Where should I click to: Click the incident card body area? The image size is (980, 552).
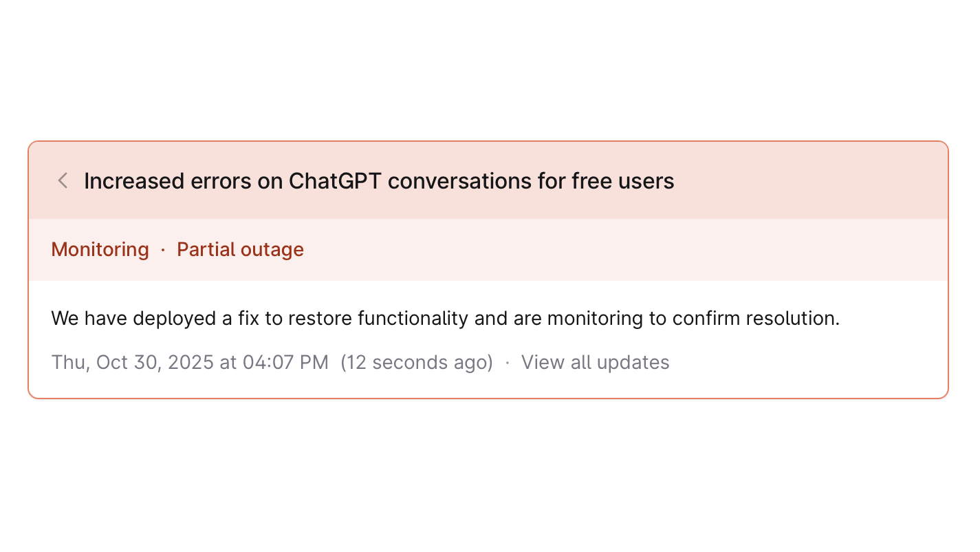[x=488, y=337]
